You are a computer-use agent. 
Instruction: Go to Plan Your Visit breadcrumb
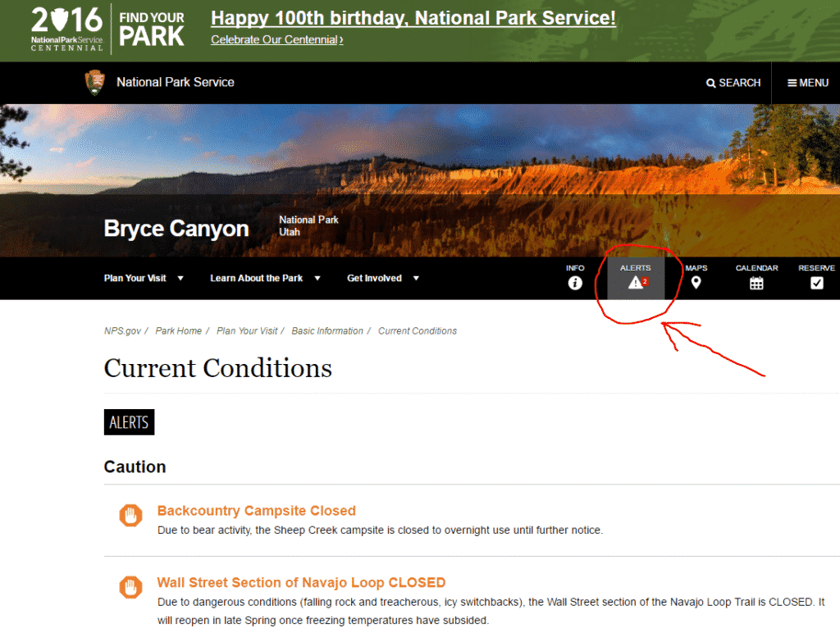[247, 331]
